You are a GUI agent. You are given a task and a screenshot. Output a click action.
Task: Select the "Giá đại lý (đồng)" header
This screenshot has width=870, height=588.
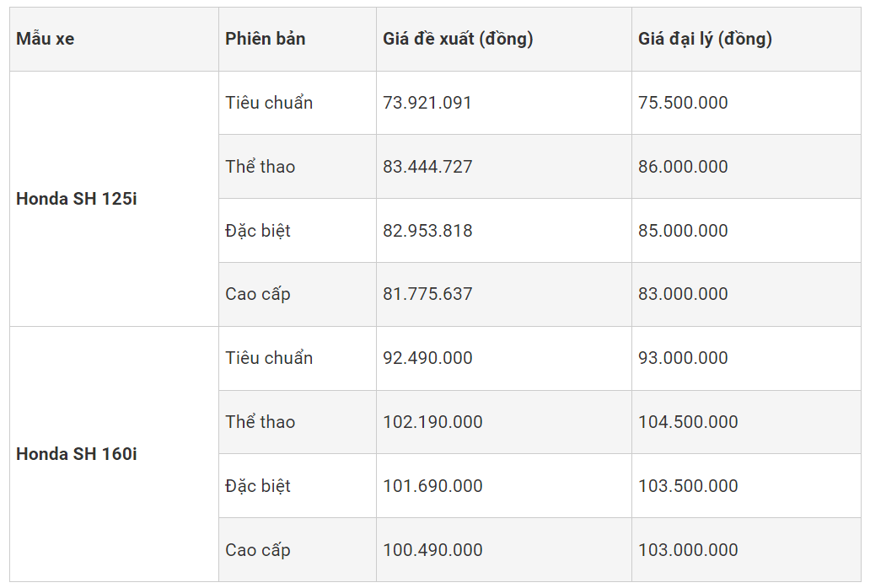coord(705,39)
